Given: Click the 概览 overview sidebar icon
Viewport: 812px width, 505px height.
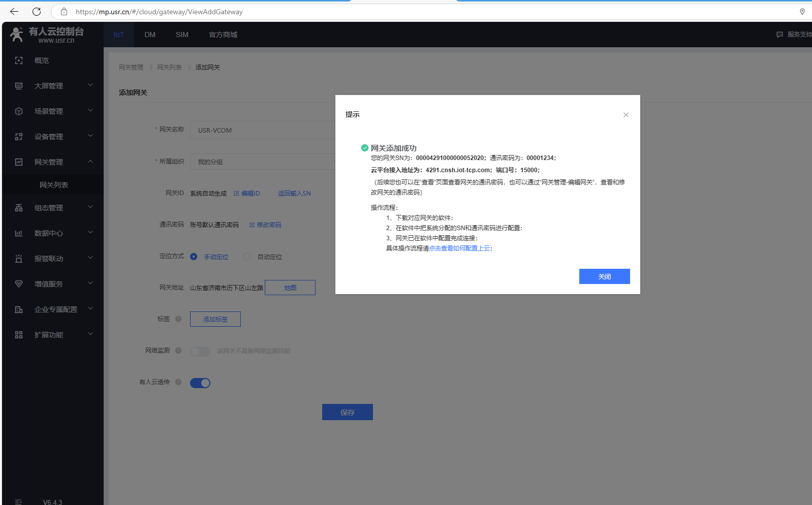Looking at the screenshot, I should click(x=19, y=60).
